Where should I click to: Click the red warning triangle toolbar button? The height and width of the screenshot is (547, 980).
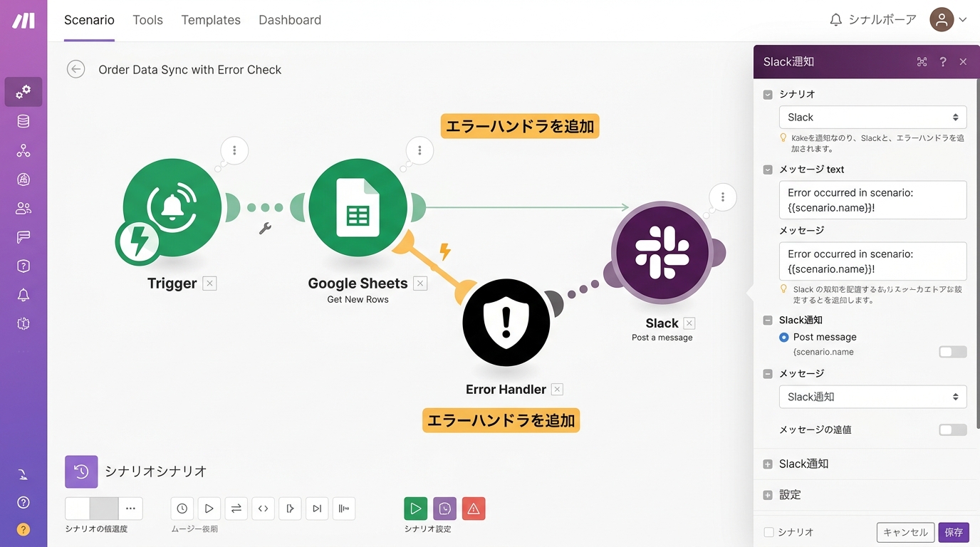474,509
